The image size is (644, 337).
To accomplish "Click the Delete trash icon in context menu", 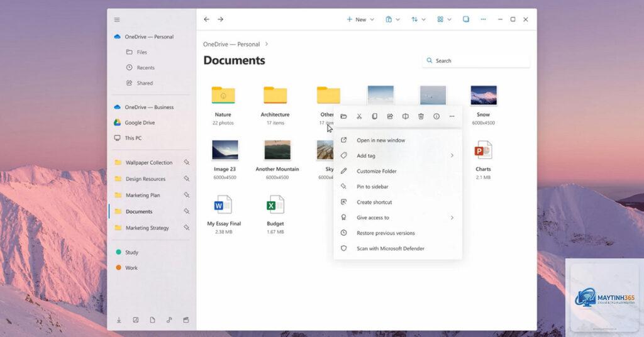I will (x=421, y=116).
